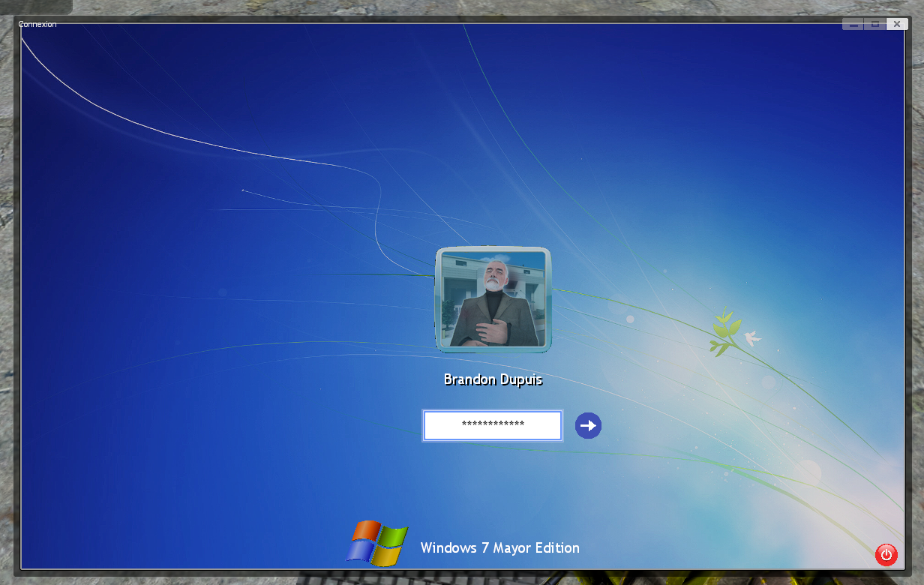Focus the password input field
924x585 pixels.
(493, 425)
